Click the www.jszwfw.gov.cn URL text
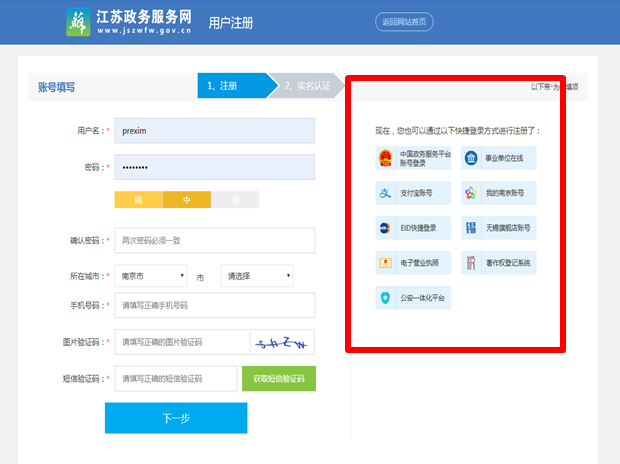The image size is (620, 464). 144,30
